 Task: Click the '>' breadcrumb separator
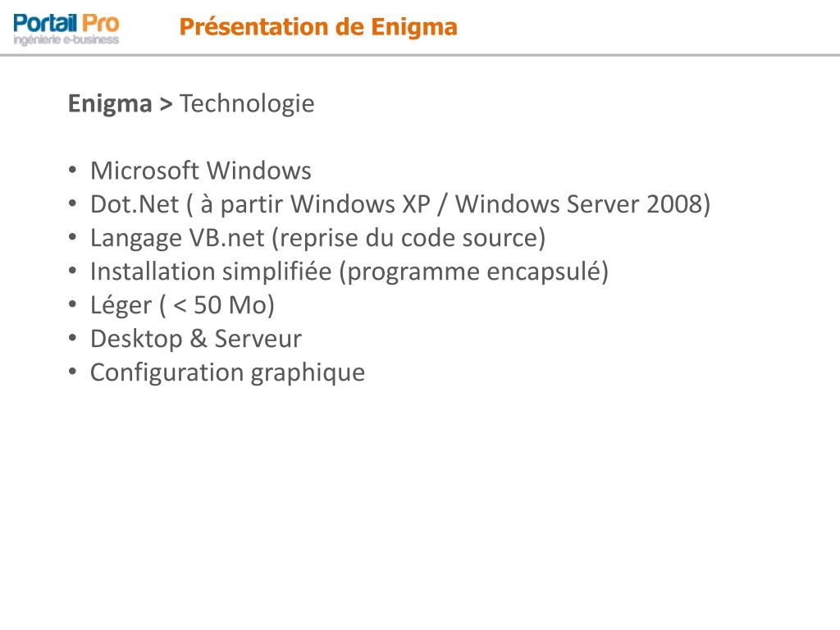166,104
